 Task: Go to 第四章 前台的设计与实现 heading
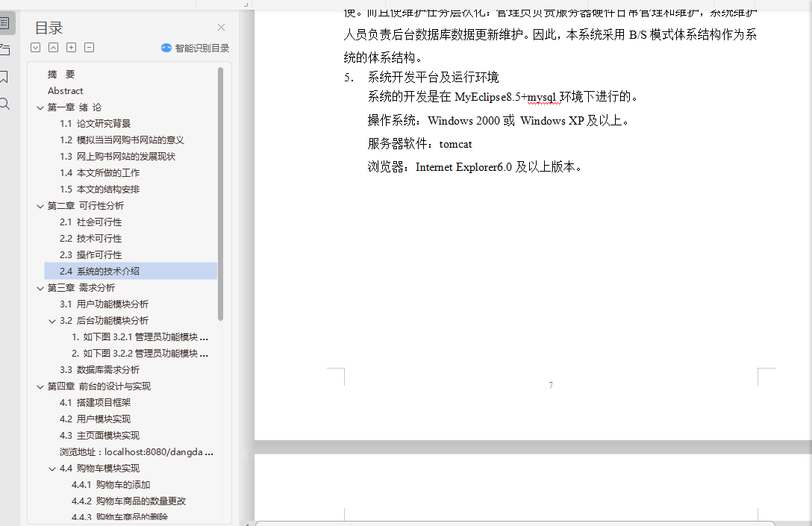(x=99, y=386)
